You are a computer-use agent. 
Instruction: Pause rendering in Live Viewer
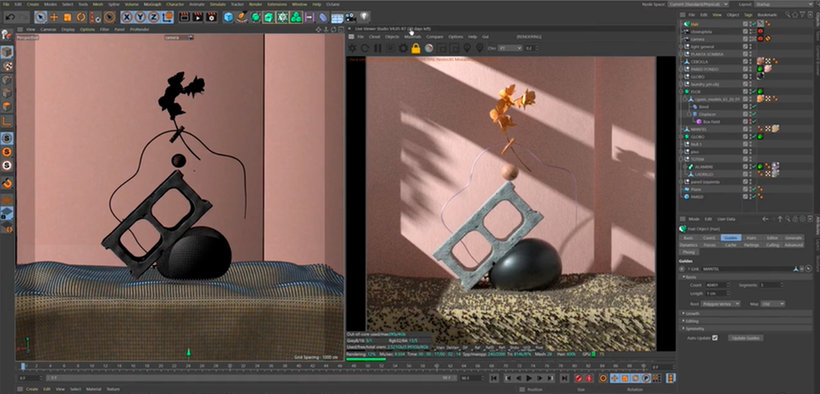coord(378,49)
